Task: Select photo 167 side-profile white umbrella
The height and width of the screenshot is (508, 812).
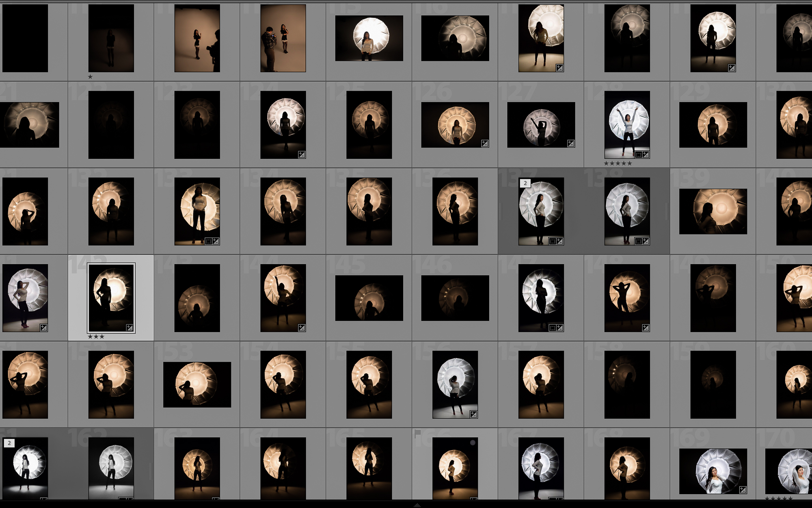Action: [541, 468]
